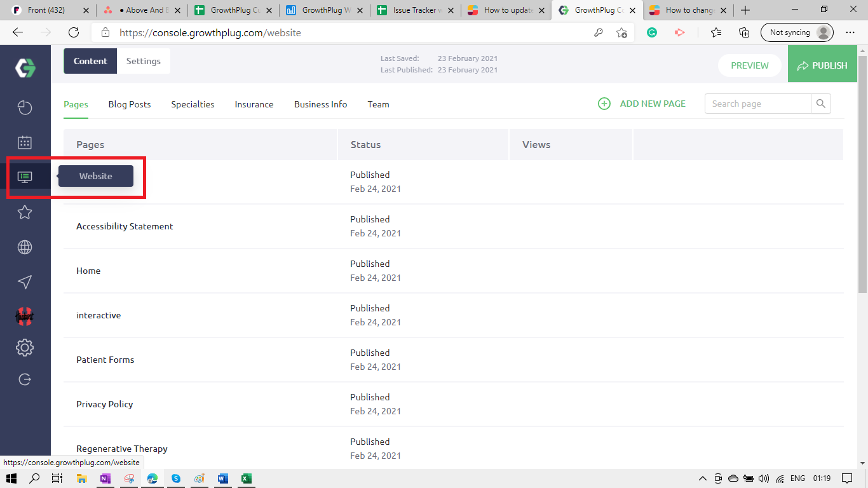Viewport: 868px width, 488px height.
Task: Click the Pages column header
Action: [200, 145]
